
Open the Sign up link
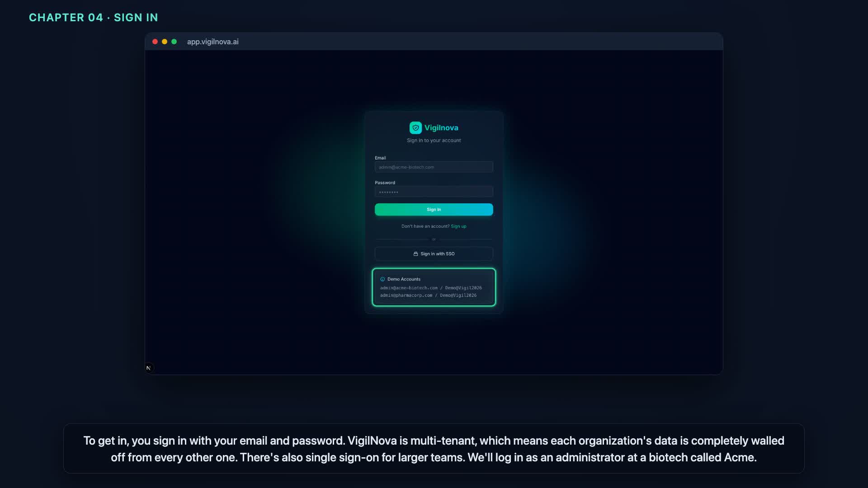click(458, 226)
